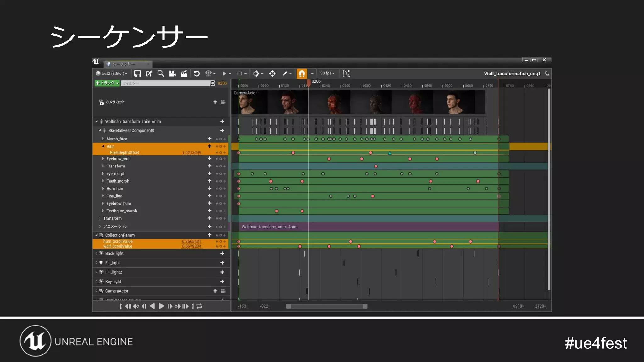Click the create camera icon in the toolbar
This screenshot has height=362, width=644.
coord(172,74)
